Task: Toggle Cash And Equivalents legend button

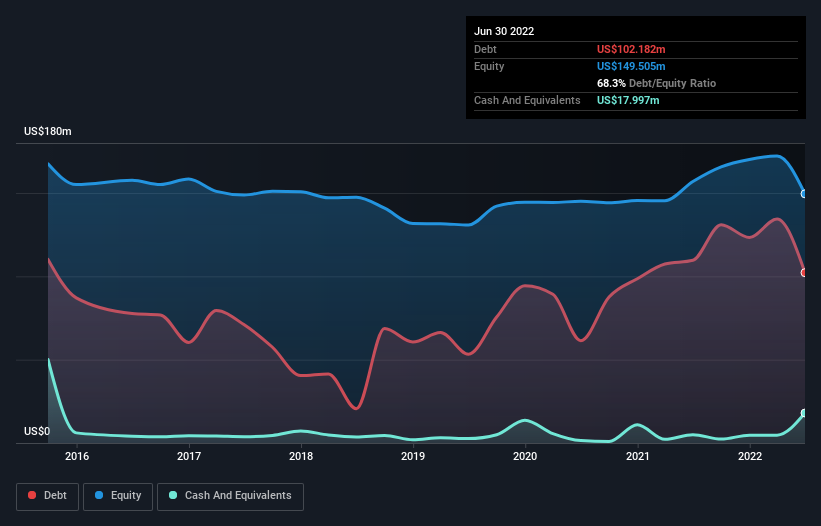Action: (x=230, y=496)
